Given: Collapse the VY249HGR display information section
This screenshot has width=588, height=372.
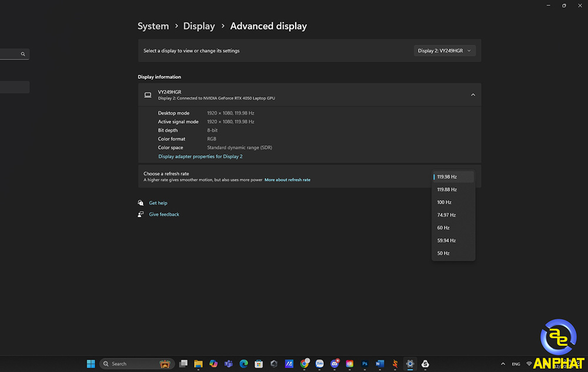Looking at the screenshot, I should pyautogui.click(x=473, y=95).
